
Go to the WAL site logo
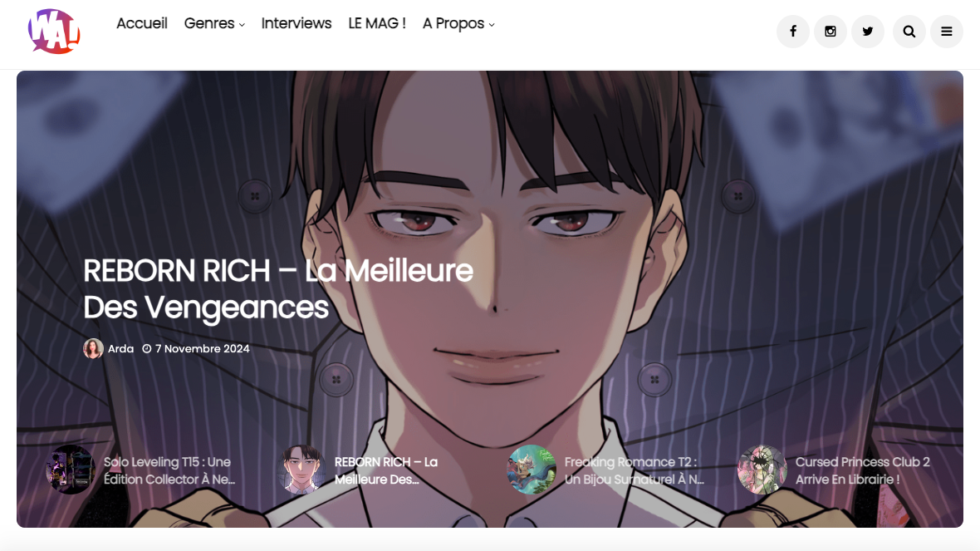(x=54, y=32)
